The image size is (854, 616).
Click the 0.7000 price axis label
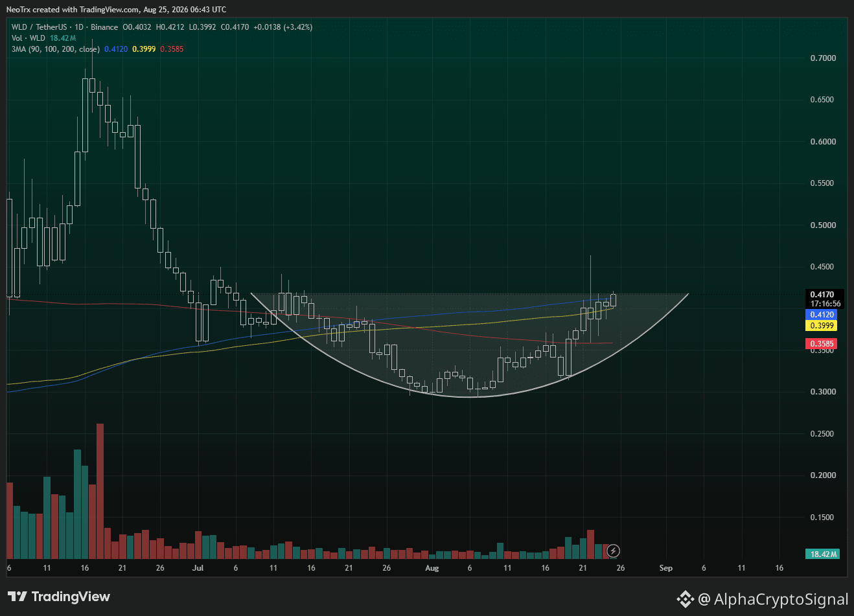823,58
